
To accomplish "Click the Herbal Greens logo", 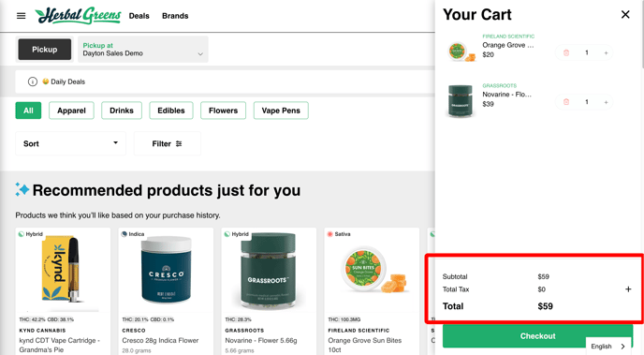I will 78,16.
